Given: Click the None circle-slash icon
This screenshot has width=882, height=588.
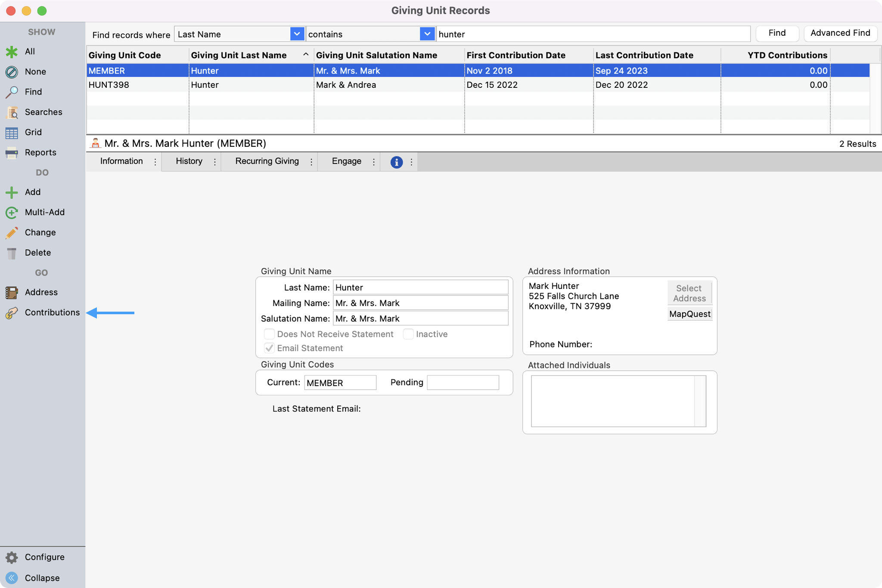Looking at the screenshot, I should [12, 72].
